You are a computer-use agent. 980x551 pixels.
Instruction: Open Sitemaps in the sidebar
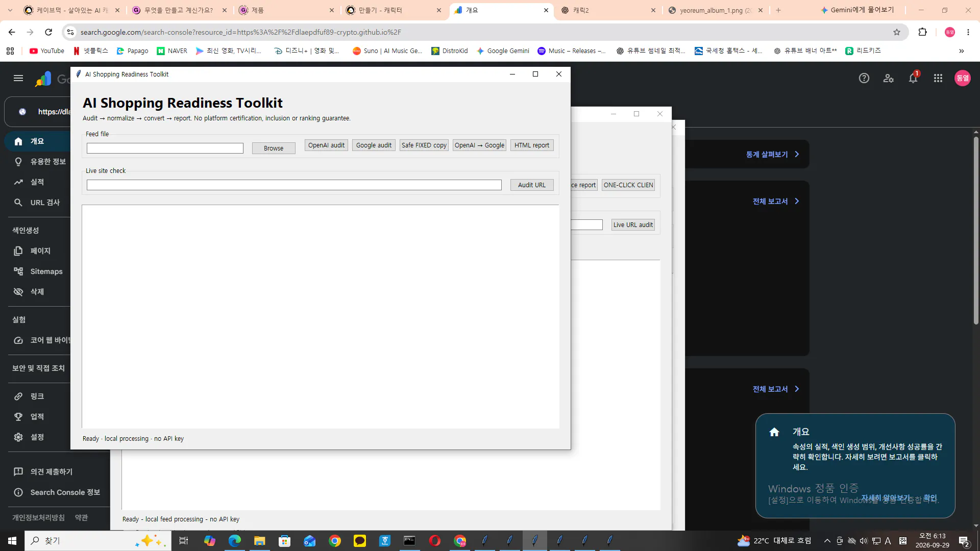38,271
